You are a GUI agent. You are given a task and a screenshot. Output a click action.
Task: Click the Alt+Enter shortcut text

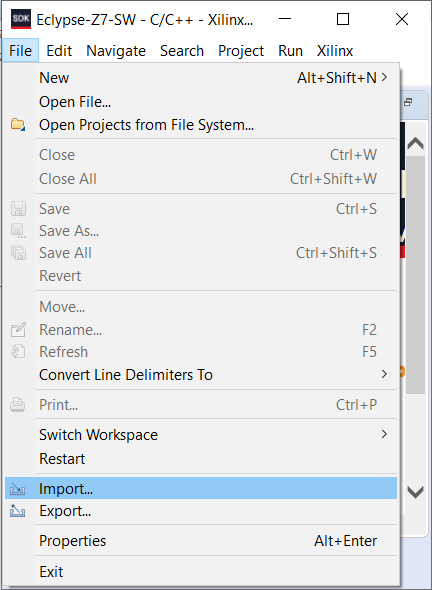(345, 541)
